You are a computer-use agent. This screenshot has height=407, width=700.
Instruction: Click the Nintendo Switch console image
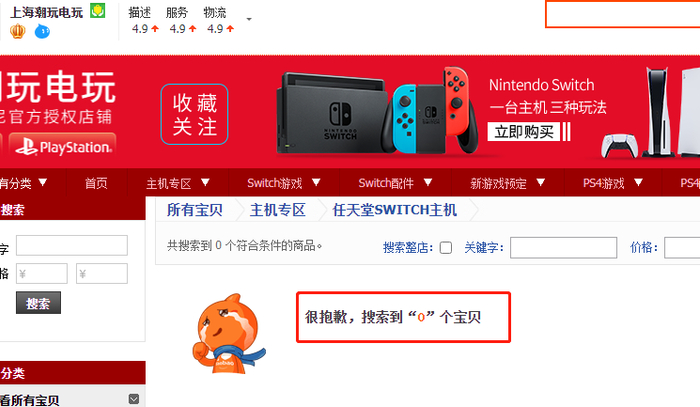(377, 112)
